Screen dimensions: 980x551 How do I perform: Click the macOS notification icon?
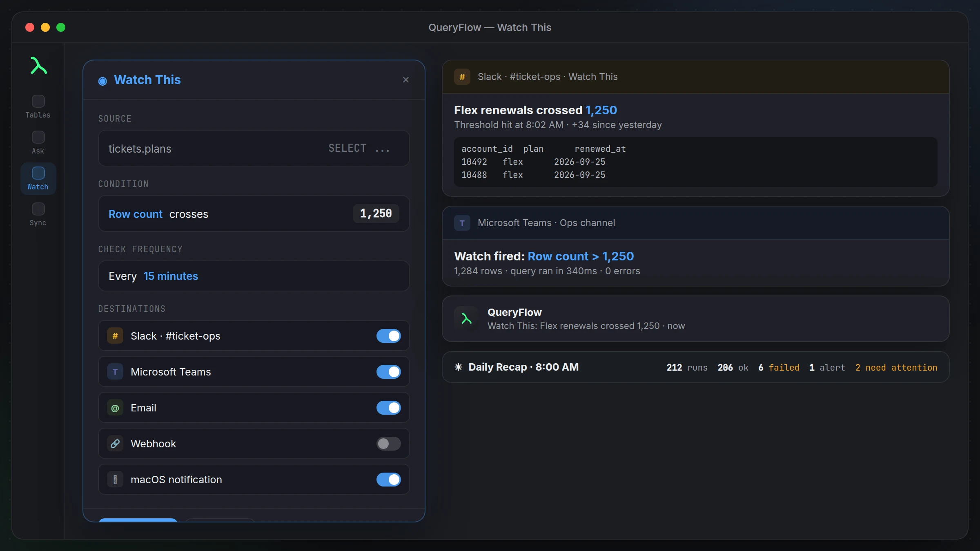[x=115, y=480]
